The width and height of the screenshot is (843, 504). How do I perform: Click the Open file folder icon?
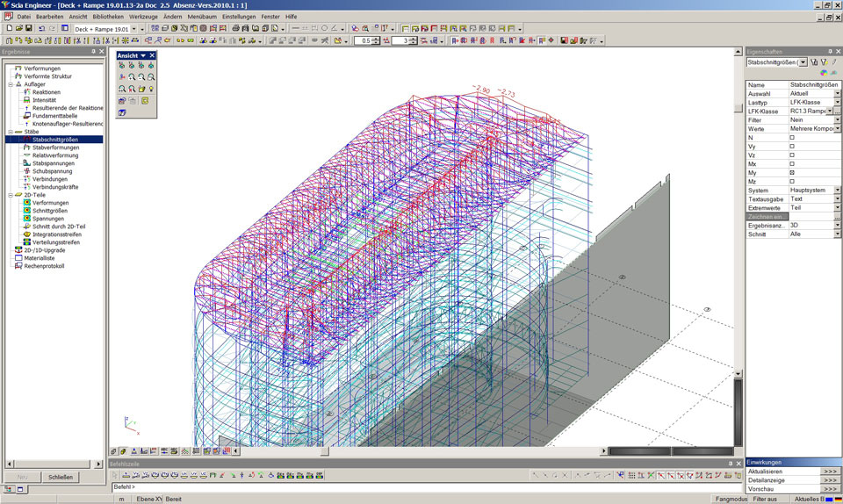[x=18, y=29]
